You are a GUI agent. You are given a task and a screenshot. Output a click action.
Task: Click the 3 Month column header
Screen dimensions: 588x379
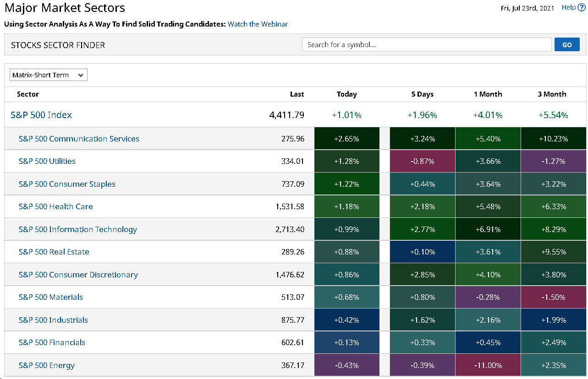point(552,94)
